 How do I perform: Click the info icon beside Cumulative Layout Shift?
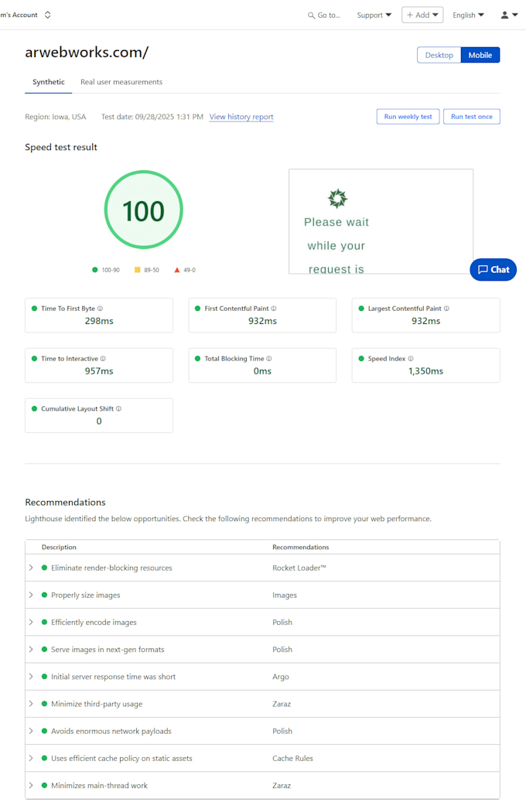pos(118,409)
